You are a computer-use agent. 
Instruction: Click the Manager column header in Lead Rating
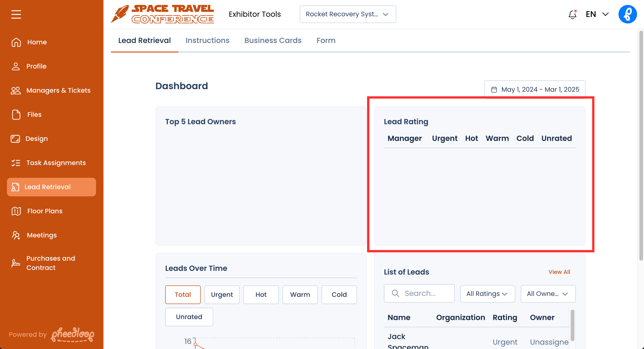(x=404, y=138)
